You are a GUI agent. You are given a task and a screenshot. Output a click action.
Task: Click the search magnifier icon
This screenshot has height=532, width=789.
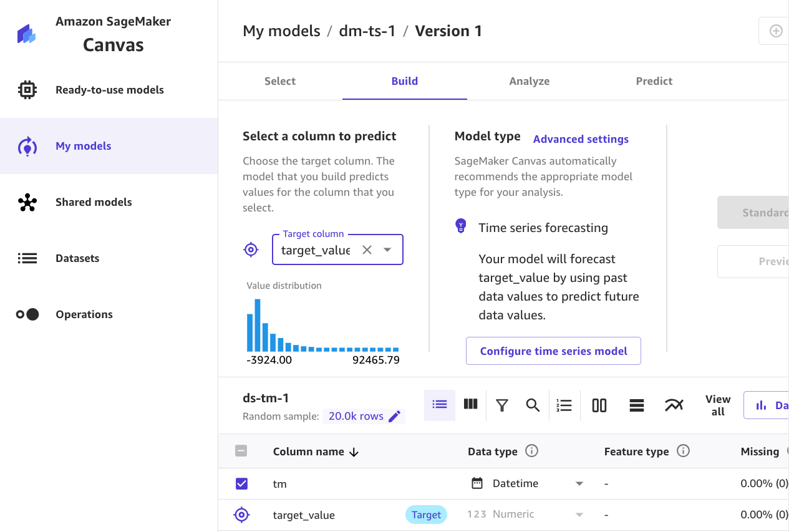pos(533,405)
